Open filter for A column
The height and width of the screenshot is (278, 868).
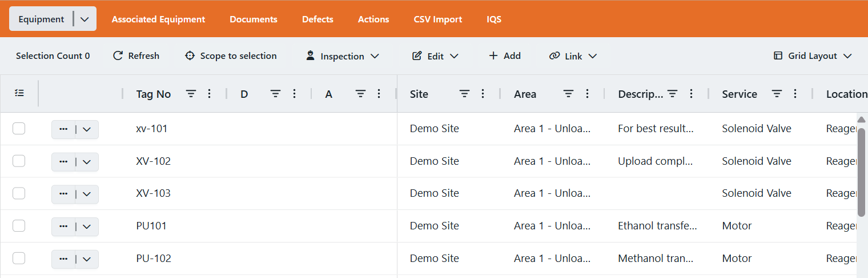[x=360, y=93]
